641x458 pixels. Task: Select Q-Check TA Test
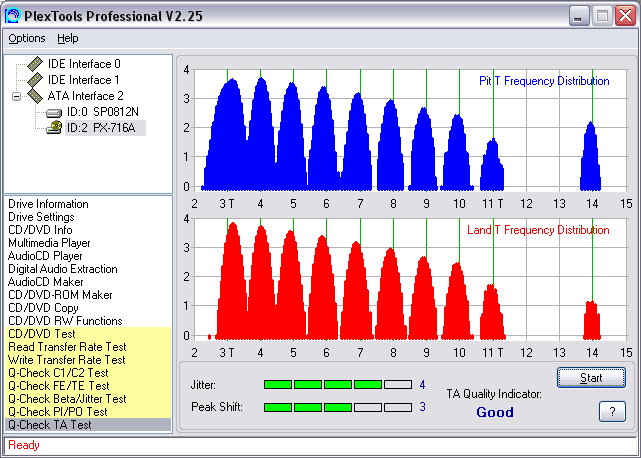pos(88,425)
